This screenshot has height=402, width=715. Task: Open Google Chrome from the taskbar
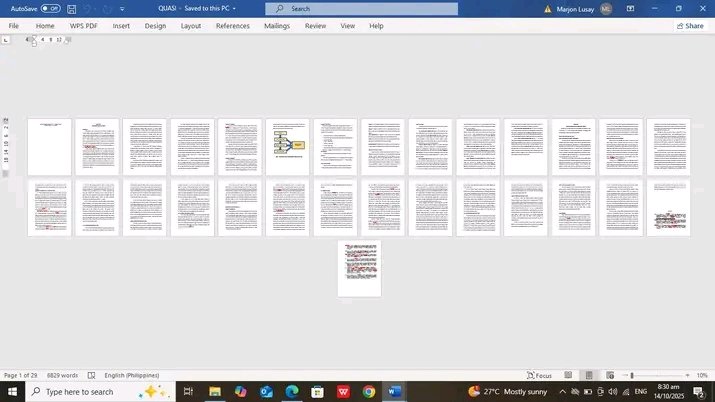point(369,392)
